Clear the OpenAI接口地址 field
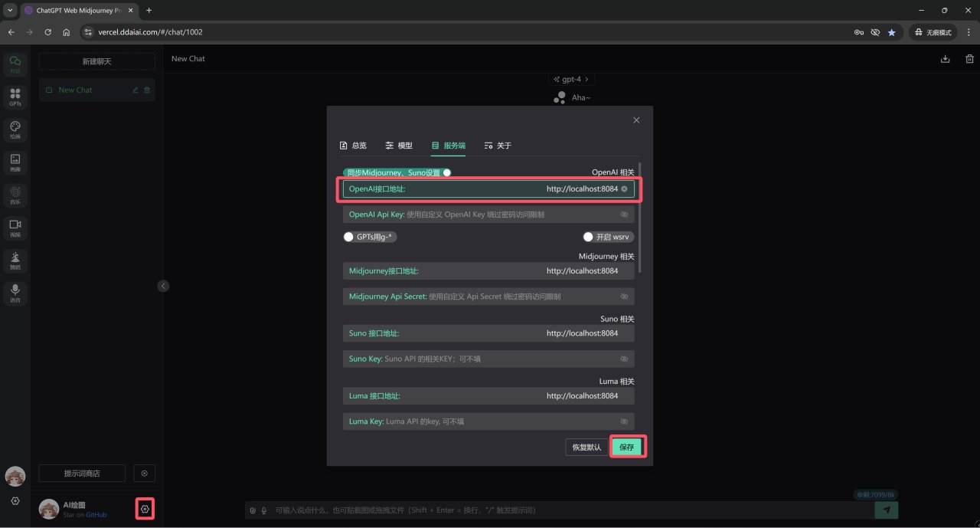Viewport: 980px width, 528px height. [x=624, y=189]
